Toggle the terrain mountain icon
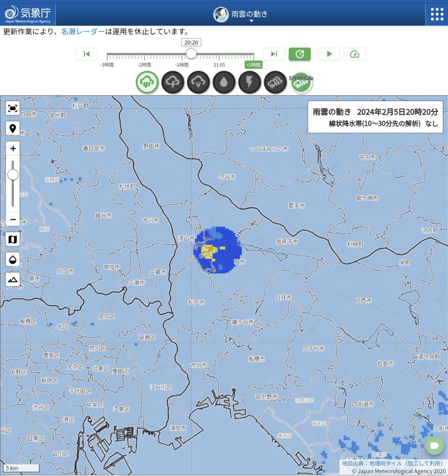The image size is (448, 476). pyautogui.click(x=13, y=280)
